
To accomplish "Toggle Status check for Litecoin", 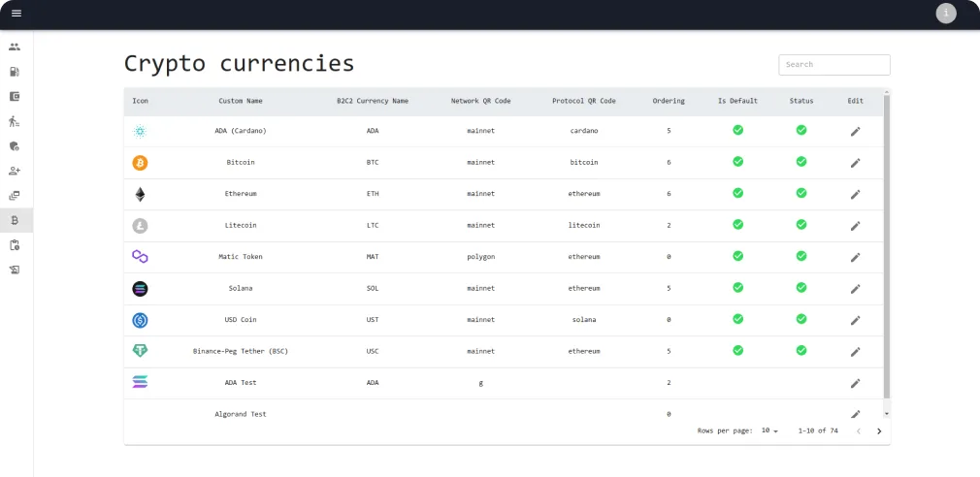I will coord(801,224).
